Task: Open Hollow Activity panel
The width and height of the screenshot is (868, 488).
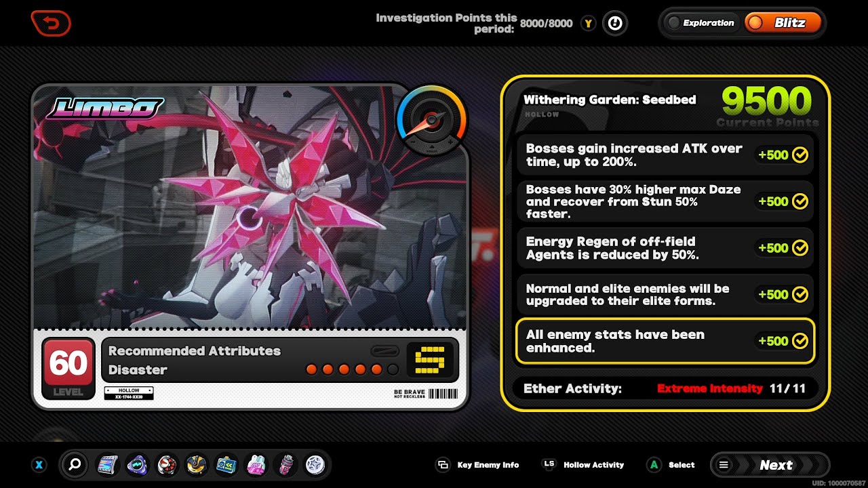Action: click(583, 465)
